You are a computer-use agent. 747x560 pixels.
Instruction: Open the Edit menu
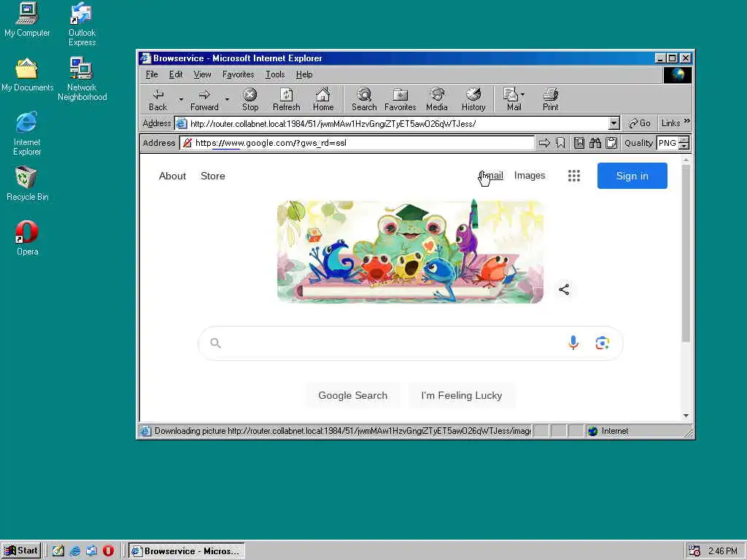(176, 74)
